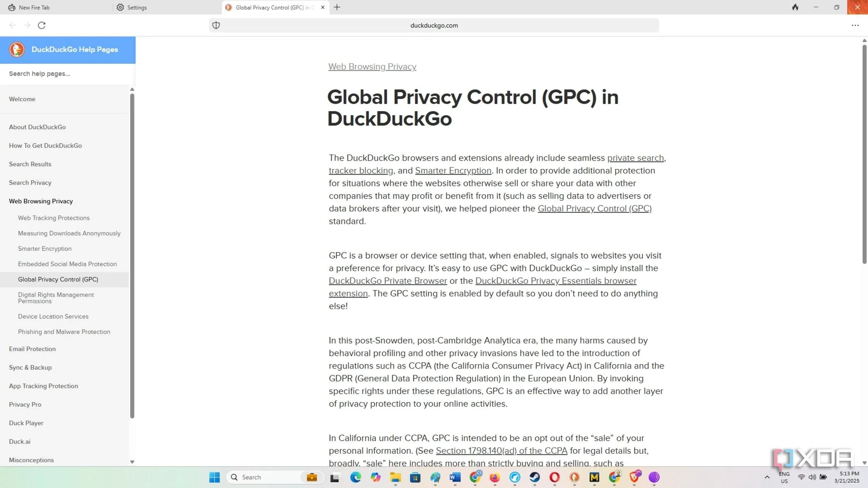Viewport: 868px width, 488px height.
Task: Expand About DuckDuckGo in sidebar
Action: point(37,127)
